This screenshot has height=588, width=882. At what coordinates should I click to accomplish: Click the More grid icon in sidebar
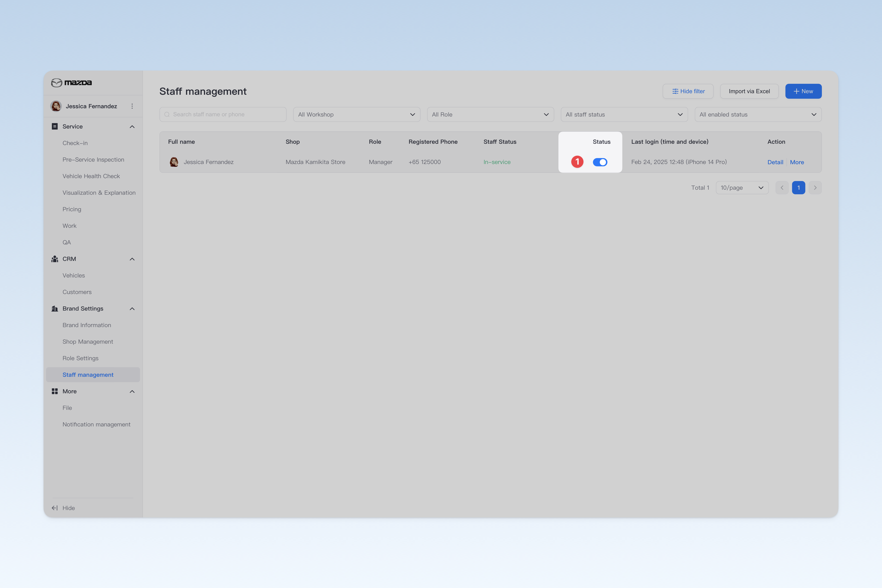pyautogui.click(x=55, y=391)
